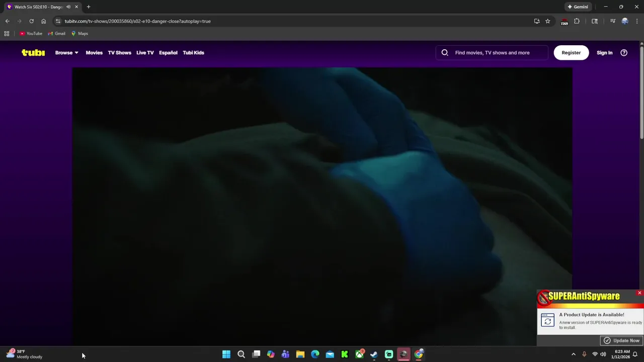Open the Chrome profile avatar
The image size is (644, 362).
[625, 21]
